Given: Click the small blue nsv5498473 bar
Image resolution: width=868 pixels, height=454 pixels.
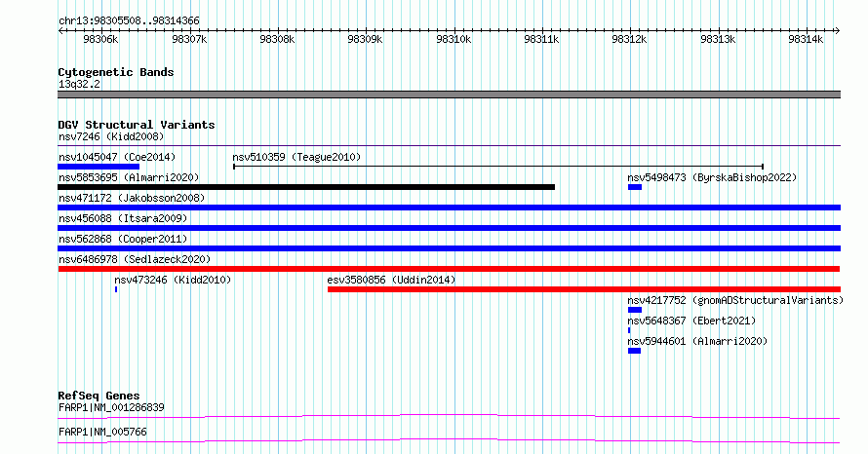Looking at the screenshot, I should 635,187.
